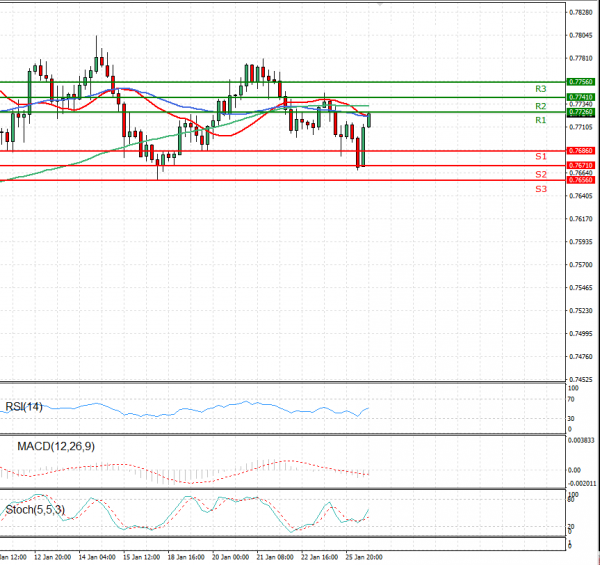Viewport: 600px width, 565px height.
Task: Click the R1 resistance label
Action: tap(540, 120)
